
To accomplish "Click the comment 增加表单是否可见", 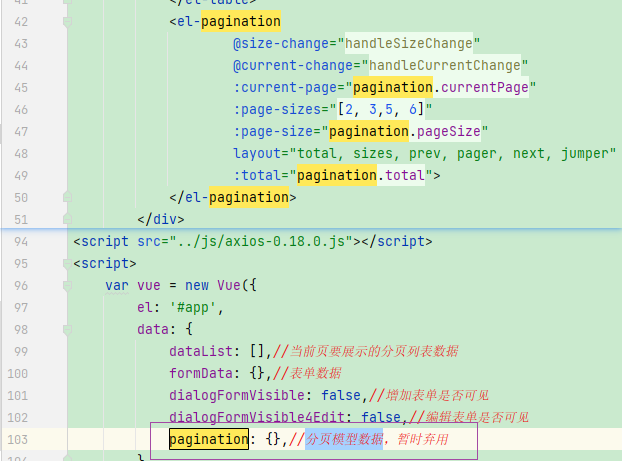I will click(x=437, y=395).
